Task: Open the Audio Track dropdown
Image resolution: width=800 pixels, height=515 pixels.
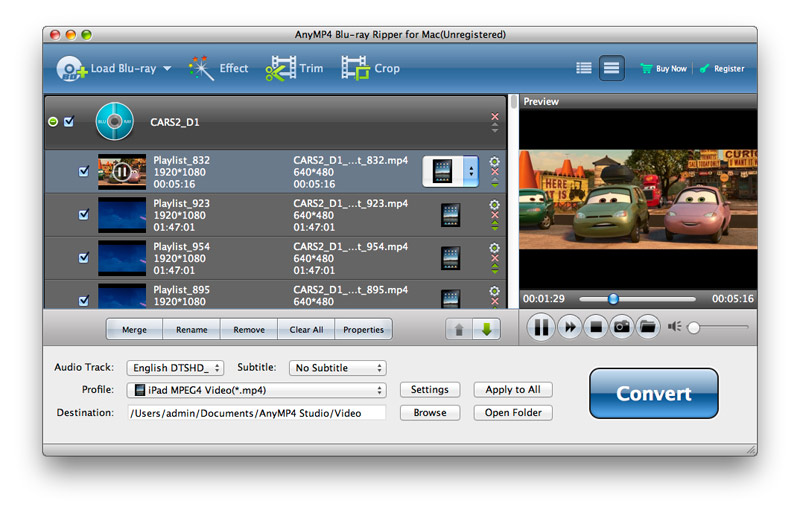Action: [176, 368]
